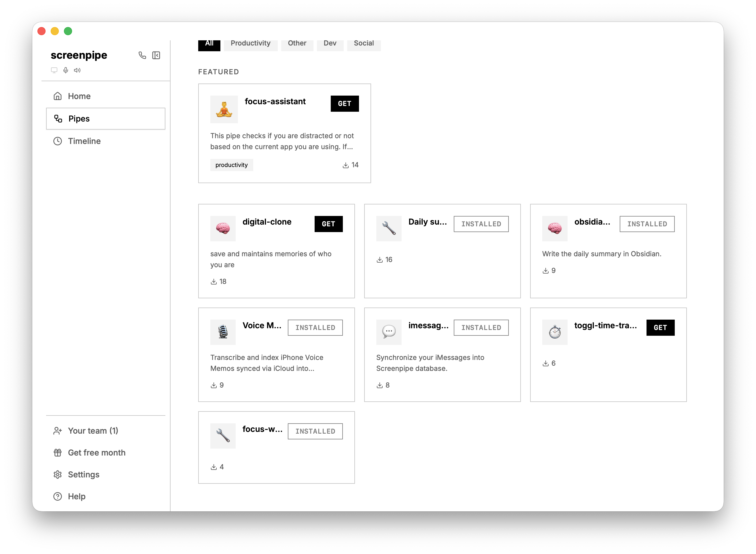756x554 pixels.
Task: Click the phone call icon in sidebar header
Action: [x=142, y=55]
